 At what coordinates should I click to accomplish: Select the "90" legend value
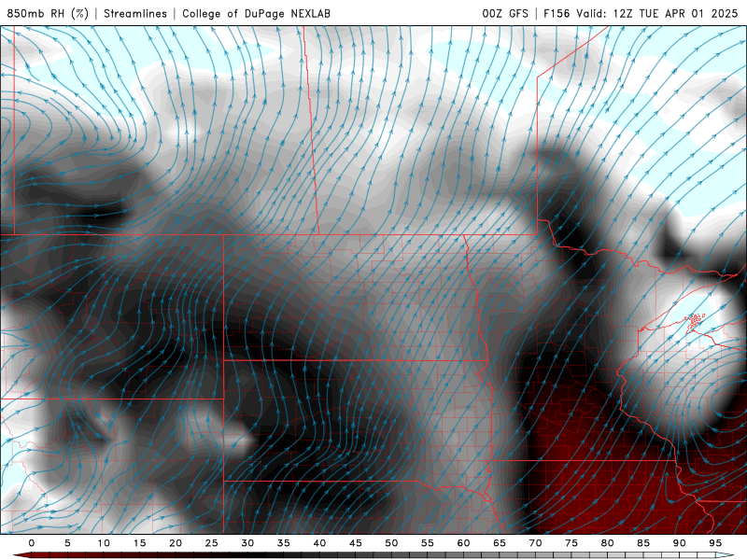pyautogui.click(x=679, y=543)
